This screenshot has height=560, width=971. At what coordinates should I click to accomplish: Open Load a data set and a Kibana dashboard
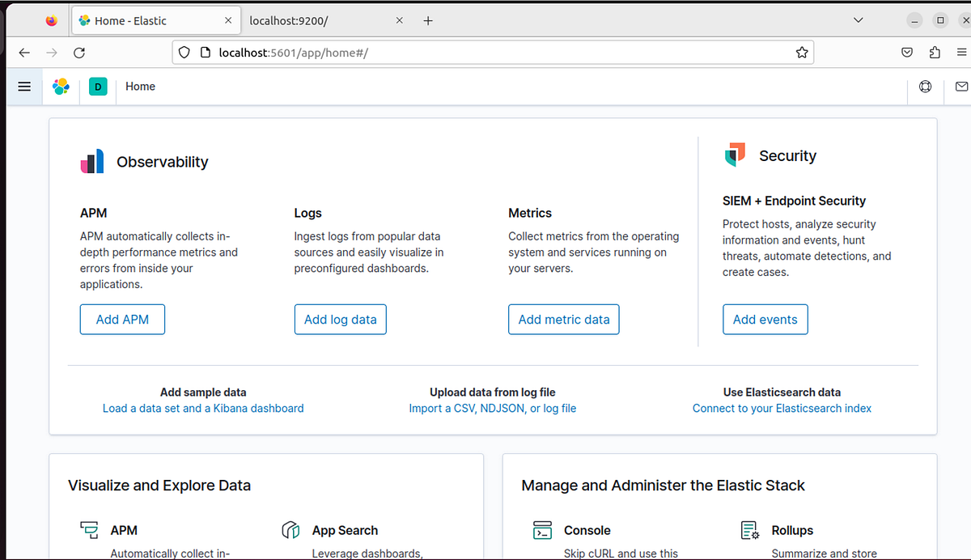tap(203, 408)
